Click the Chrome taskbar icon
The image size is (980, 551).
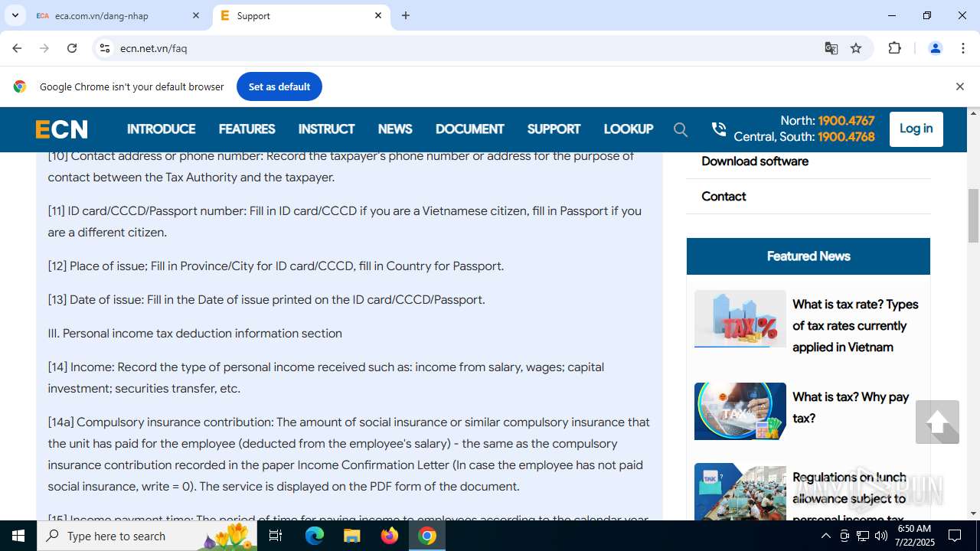pos(427,536)
